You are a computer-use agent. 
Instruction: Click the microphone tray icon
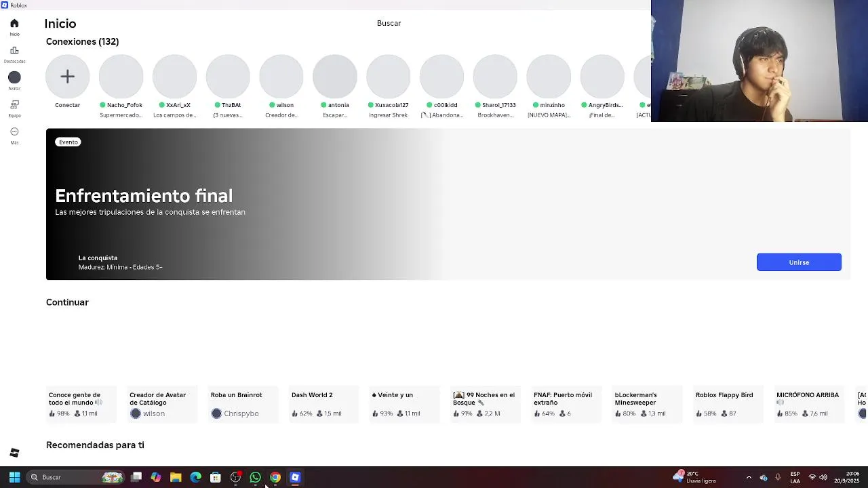[x=778, y=477]
